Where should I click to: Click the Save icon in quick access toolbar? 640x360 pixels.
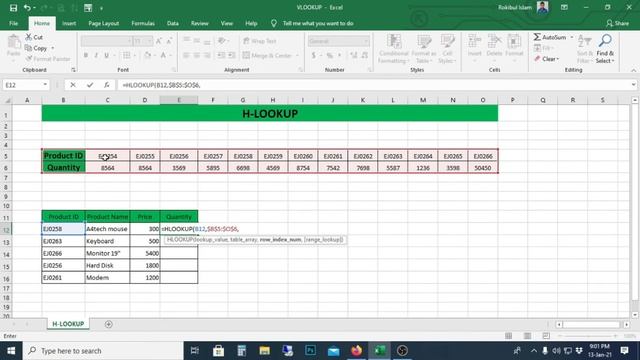(13, 8)
